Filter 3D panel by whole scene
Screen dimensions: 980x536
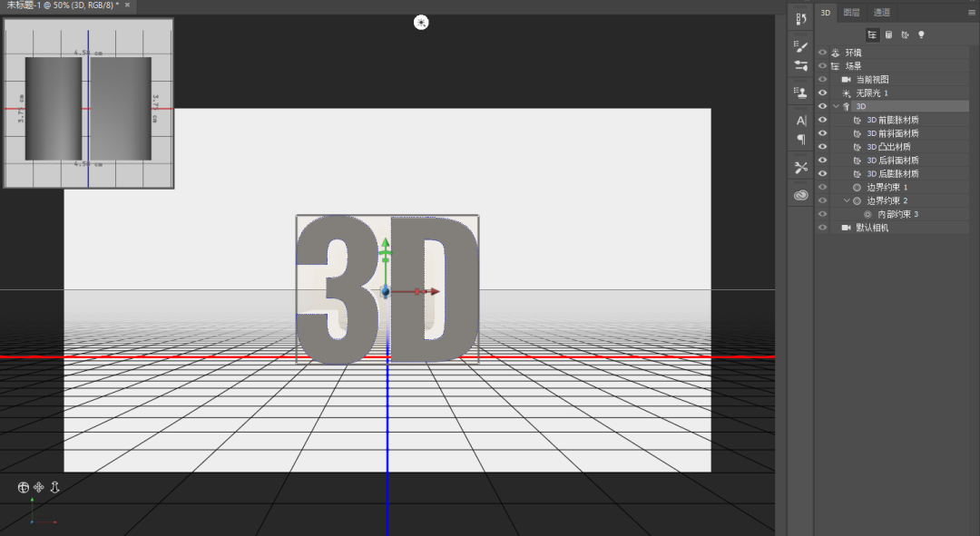872,35
